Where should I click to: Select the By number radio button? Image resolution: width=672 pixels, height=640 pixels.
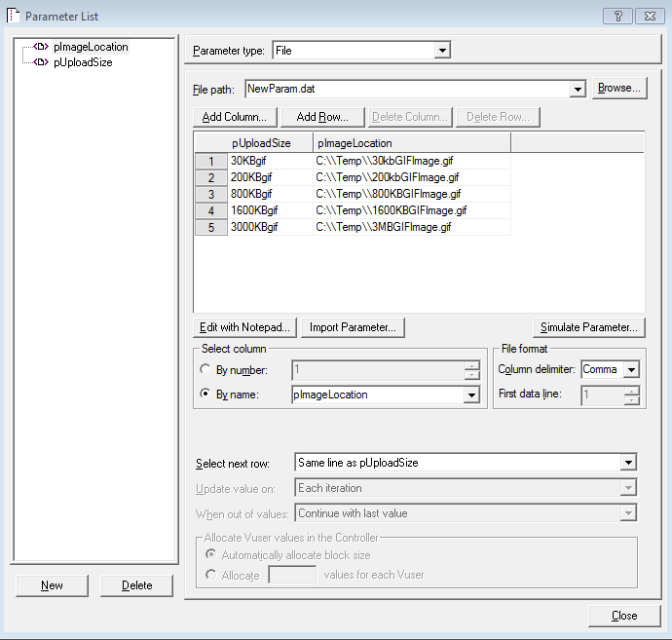pos(205,369)
